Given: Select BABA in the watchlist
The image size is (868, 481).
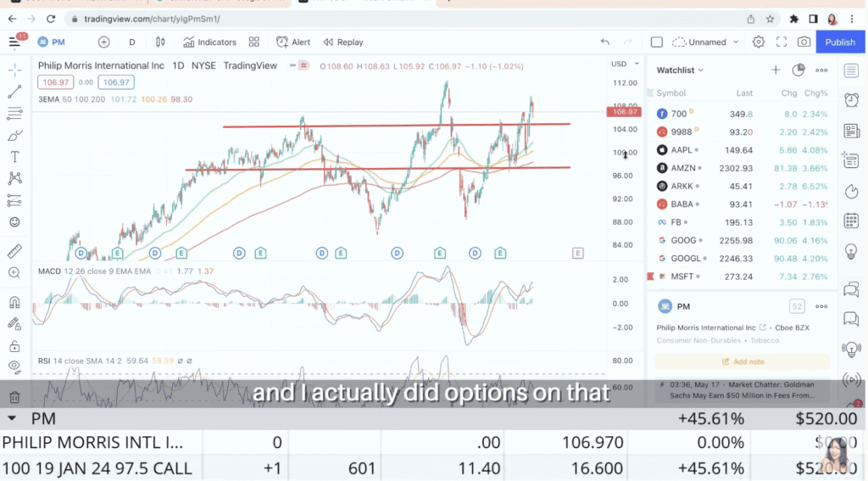Looking at the screenshot, I should click(742, 204).
